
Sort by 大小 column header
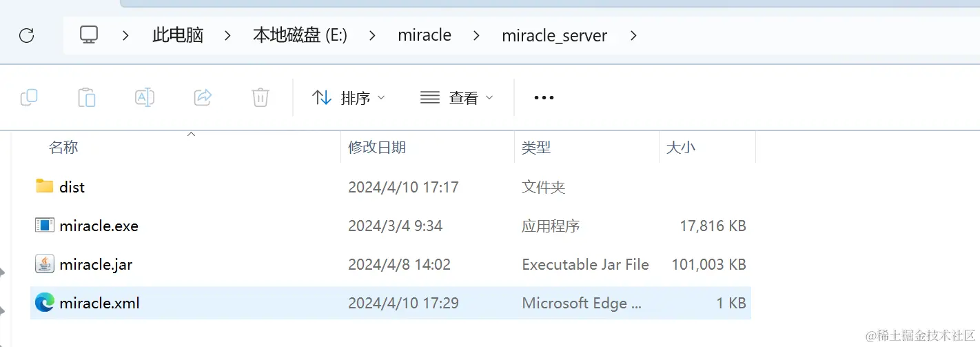(680, 147)
